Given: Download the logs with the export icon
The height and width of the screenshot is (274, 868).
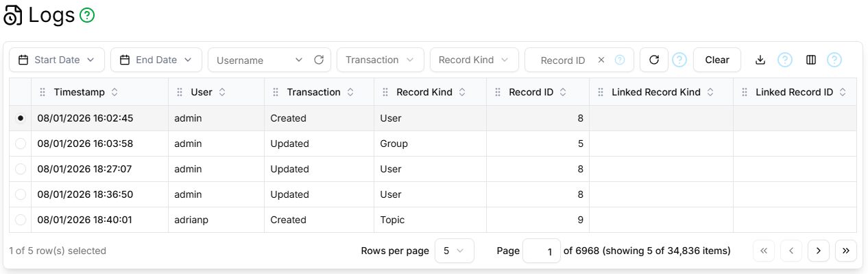Looking at the screenshot, I should click(x=760, y=60).
